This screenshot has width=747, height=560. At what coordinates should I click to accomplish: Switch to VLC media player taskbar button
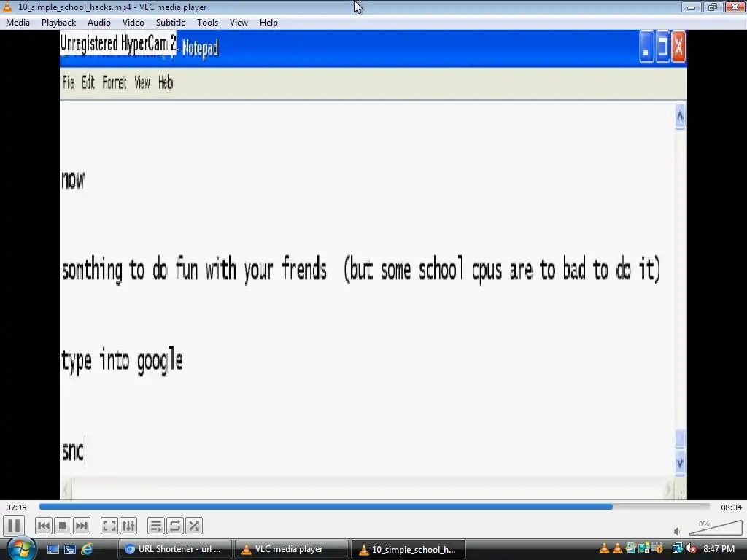(292, 549)
